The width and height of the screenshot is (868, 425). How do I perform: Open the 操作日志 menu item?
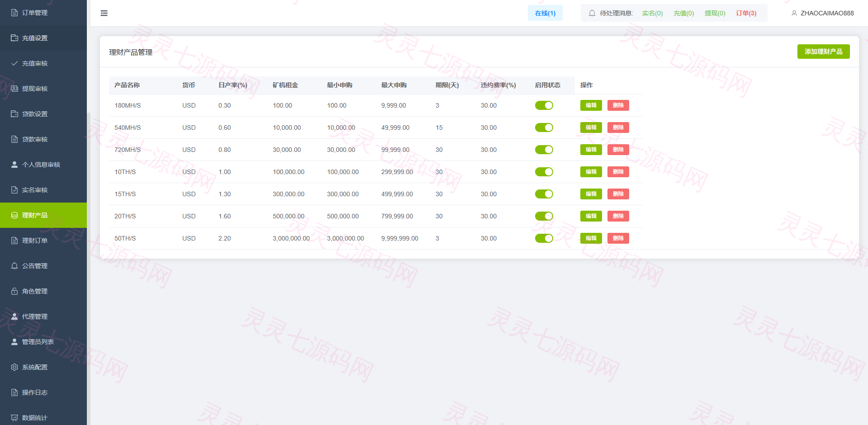(43, 392)
